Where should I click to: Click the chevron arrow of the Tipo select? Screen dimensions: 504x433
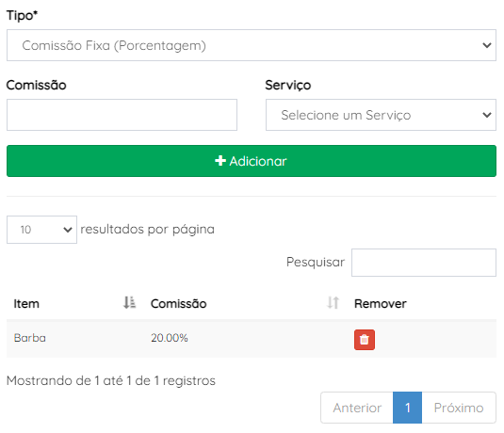click(487, 45)
